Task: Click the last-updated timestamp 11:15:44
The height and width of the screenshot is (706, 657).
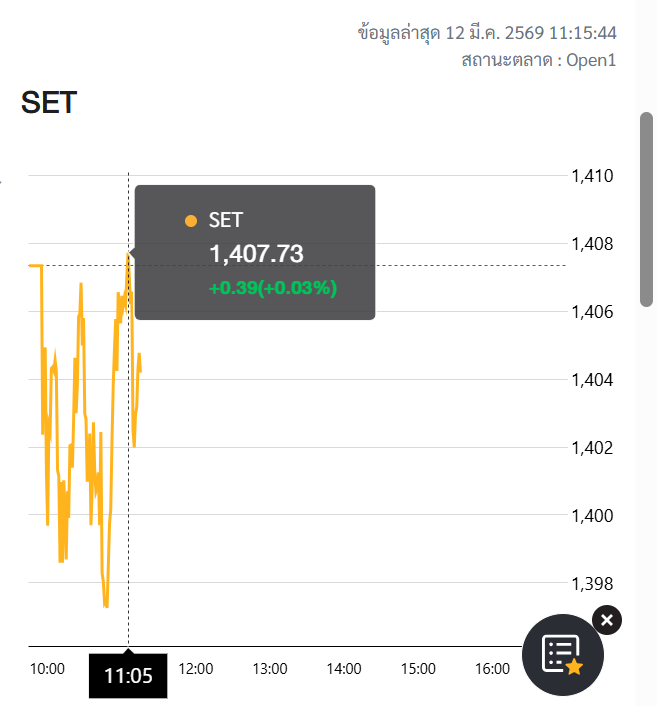Action: [583, 33]
